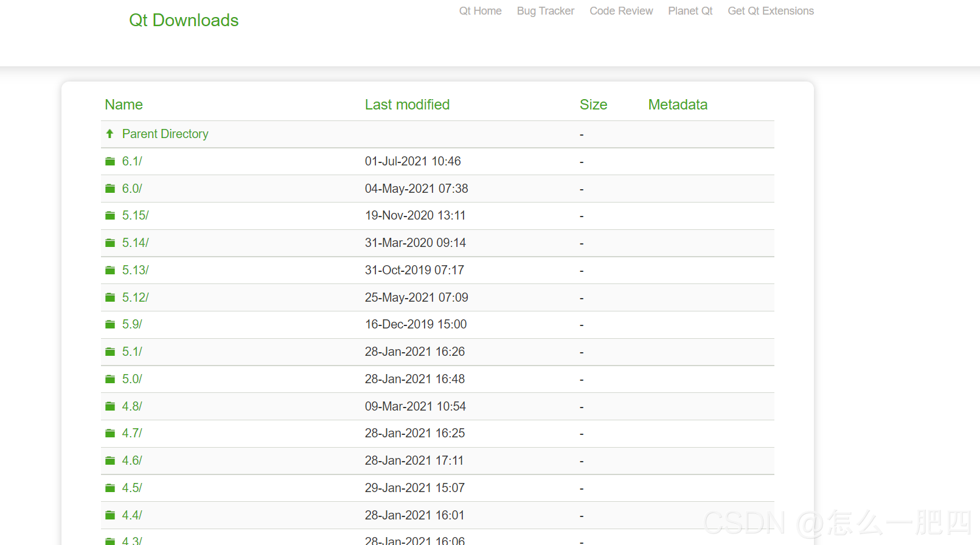
Task: Click the folder icon for 5.13/
Action: click(x=110, y=270)
